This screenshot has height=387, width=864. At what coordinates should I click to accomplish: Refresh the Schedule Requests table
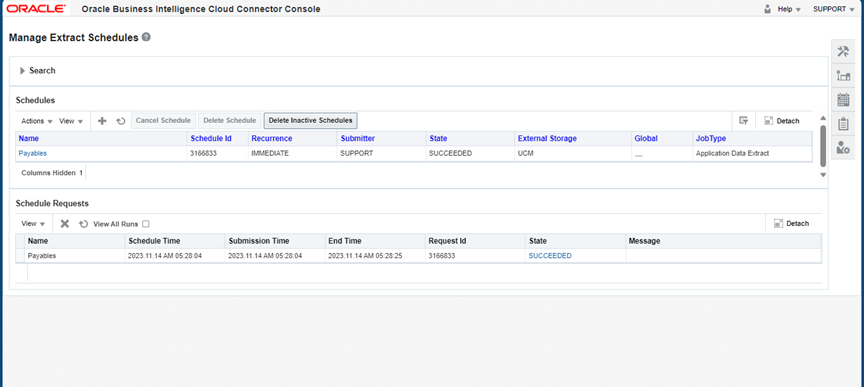(x=83, y=224)
